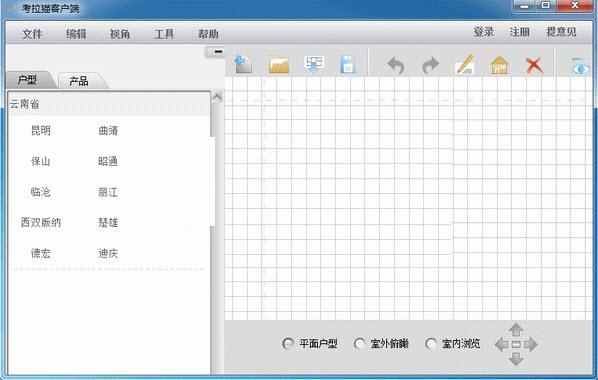
Task: Pan view up with the up arrow
Action: pyautogui.click(x=516, y=330)
